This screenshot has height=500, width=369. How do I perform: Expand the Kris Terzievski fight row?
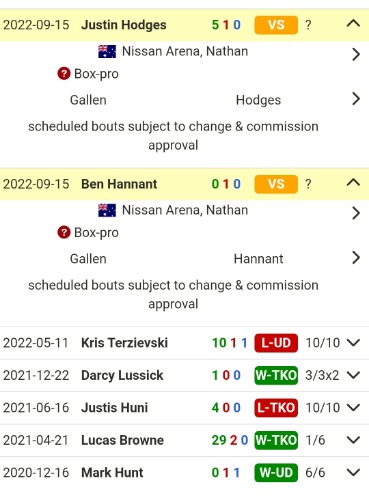pyautogui.click(x=353, y=343)
